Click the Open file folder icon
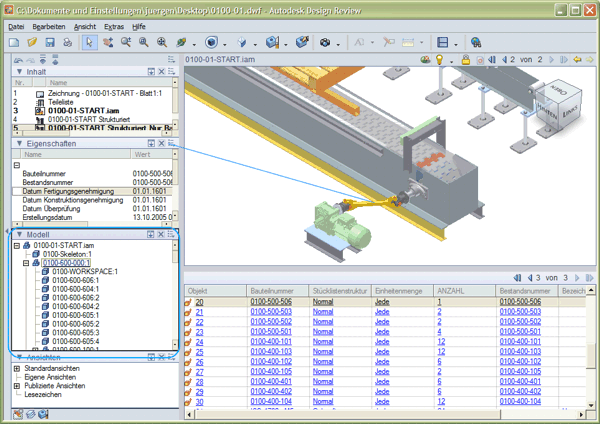The height and width of the screenshot is (424, 600). coord(32,42)
